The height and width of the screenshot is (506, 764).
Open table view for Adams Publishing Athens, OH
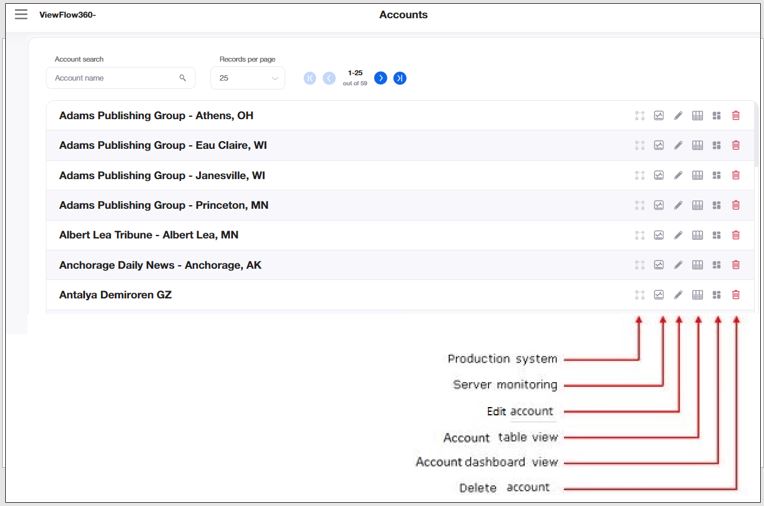[x=698, y=116]
